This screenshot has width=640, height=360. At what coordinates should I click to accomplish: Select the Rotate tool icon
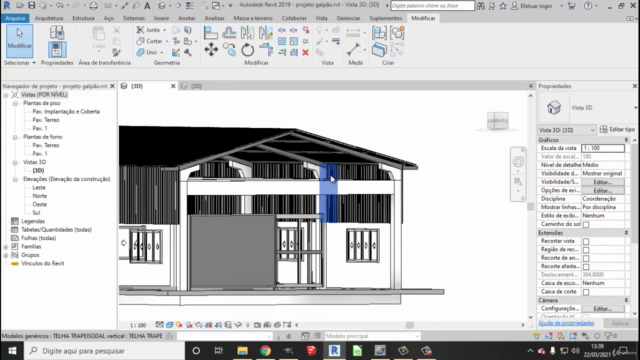[x=247, y=50]
